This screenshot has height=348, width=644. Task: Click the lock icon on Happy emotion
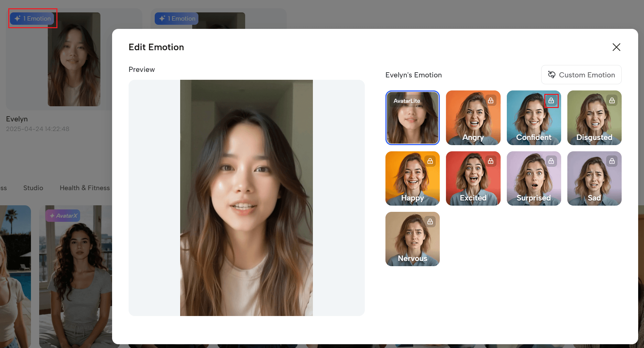(430, 161)
